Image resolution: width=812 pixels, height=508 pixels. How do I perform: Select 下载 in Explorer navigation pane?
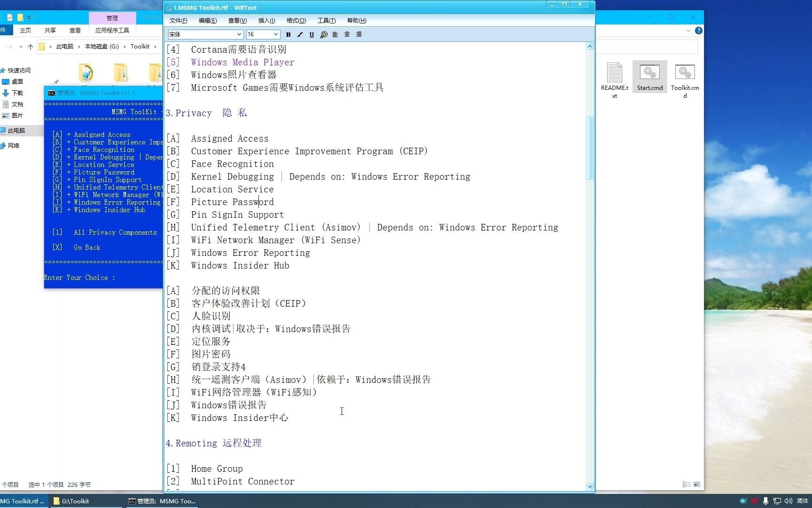coord(17,93)
